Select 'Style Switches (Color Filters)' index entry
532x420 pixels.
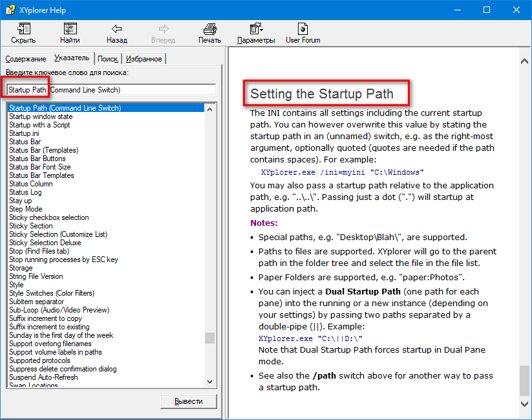(x=51, y=293)
